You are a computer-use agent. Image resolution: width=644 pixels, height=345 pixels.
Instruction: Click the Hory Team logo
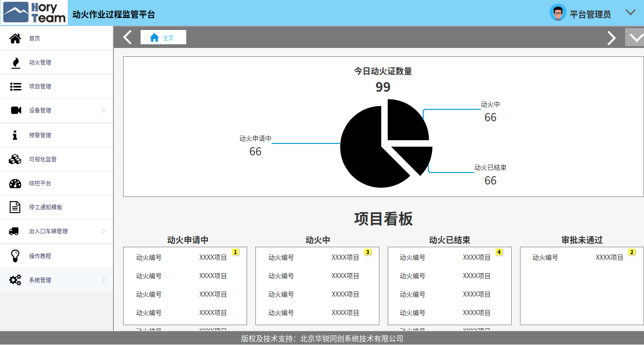tap(35, 12)
